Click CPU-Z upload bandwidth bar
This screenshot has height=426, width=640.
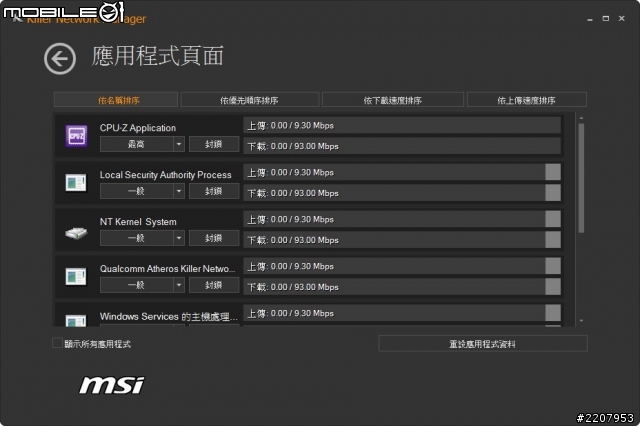click(402, 125)
